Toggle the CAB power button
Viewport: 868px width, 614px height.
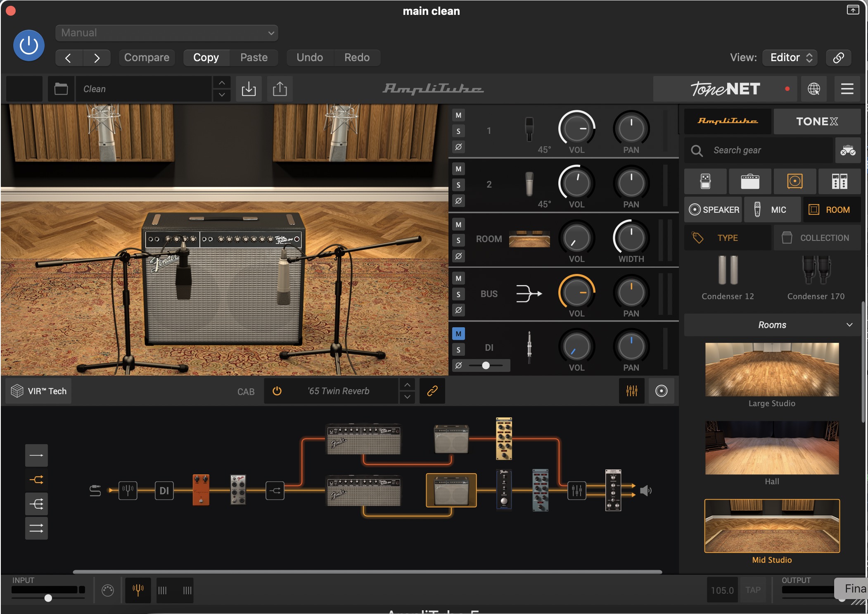tap(277, 391)
